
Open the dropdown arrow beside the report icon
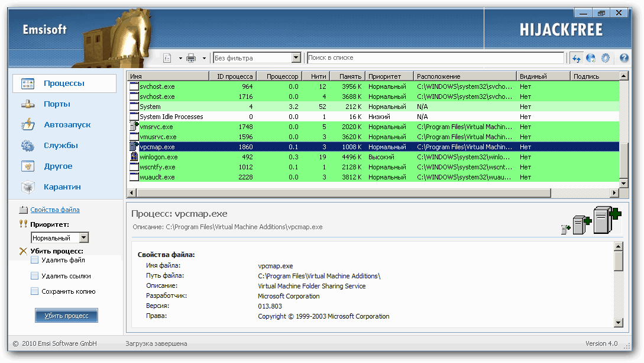(180, 59)
